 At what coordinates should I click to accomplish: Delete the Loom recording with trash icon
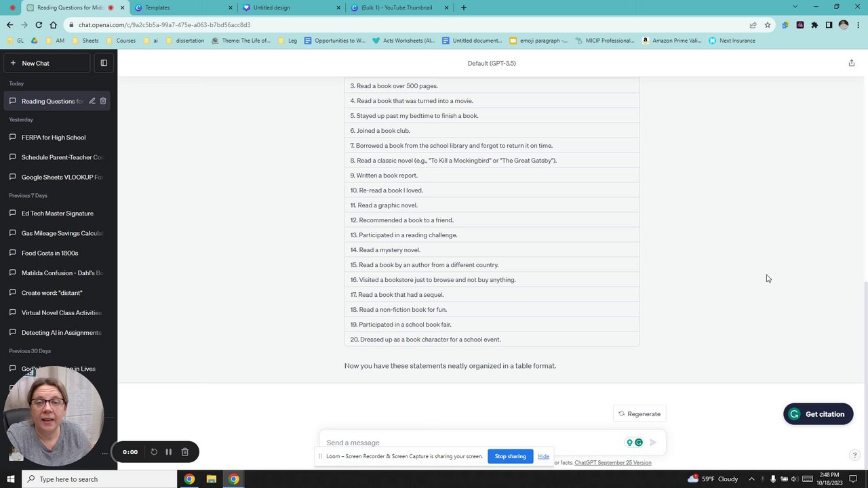184,452
